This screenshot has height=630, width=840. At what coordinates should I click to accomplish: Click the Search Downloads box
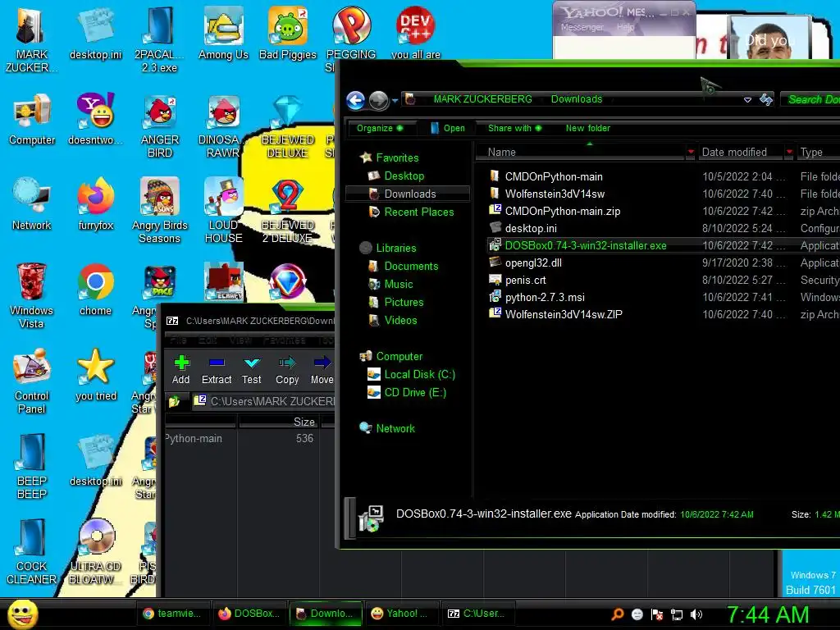810,99
